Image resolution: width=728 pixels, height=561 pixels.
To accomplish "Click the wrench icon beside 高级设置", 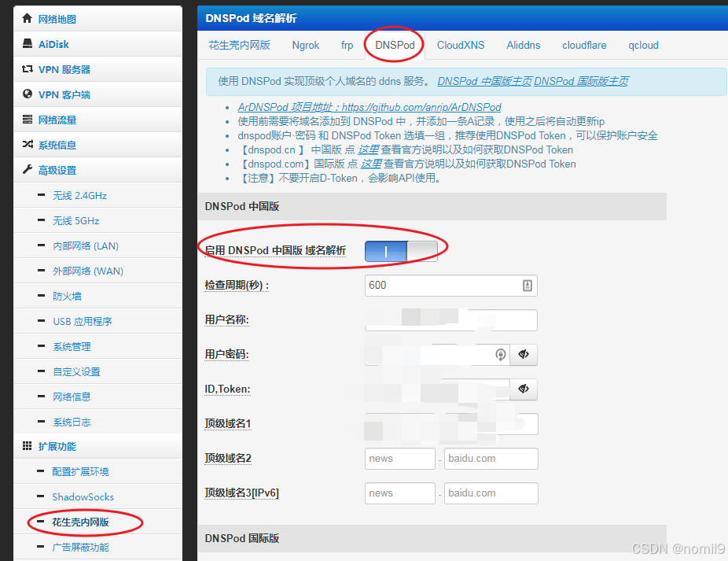I will (x=28, y=170).
